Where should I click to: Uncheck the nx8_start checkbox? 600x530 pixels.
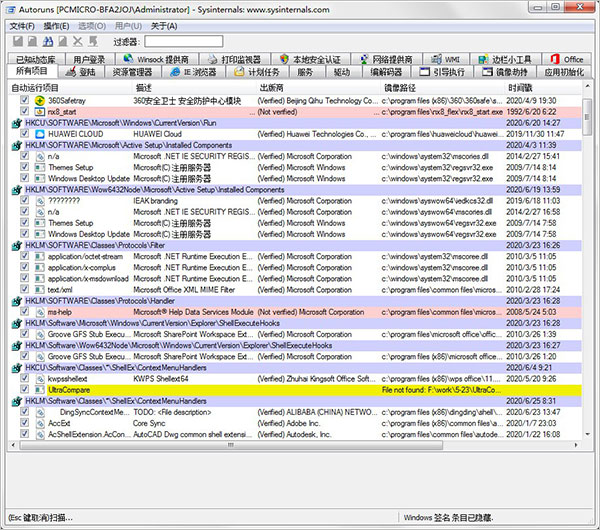pyautogui.click(x=24, y=111)
